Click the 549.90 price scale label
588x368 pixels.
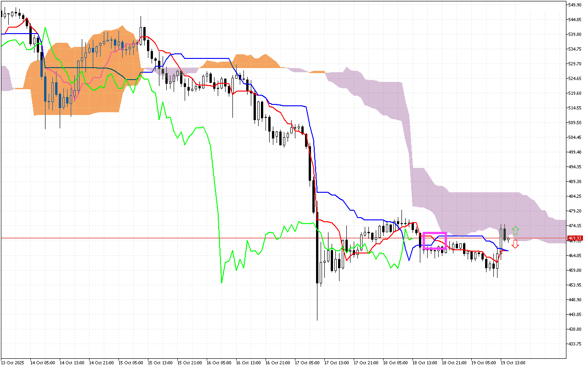(x=575, y=5)
